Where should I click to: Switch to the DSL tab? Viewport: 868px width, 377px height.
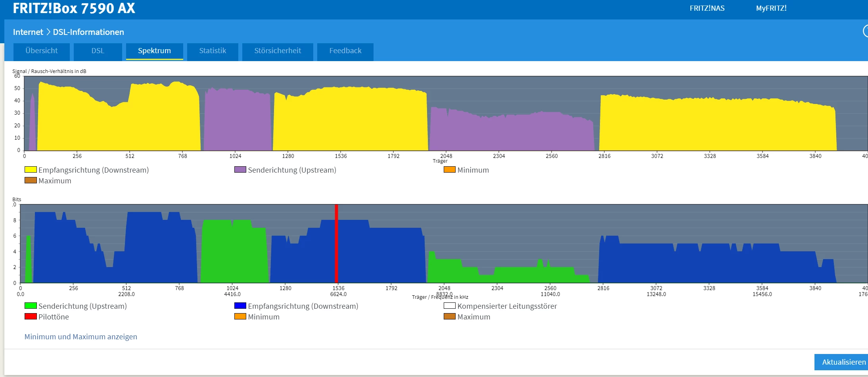[x=98, y=51]
